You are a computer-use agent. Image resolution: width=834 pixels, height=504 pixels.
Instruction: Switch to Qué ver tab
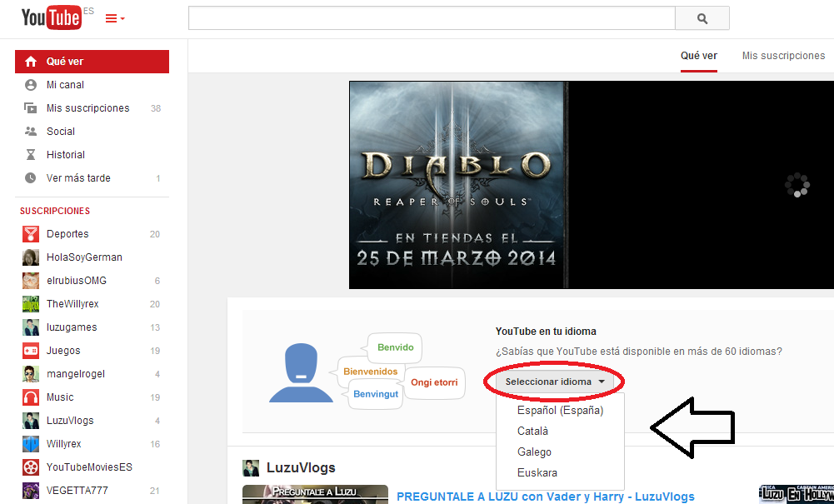[x=699, y=56]
